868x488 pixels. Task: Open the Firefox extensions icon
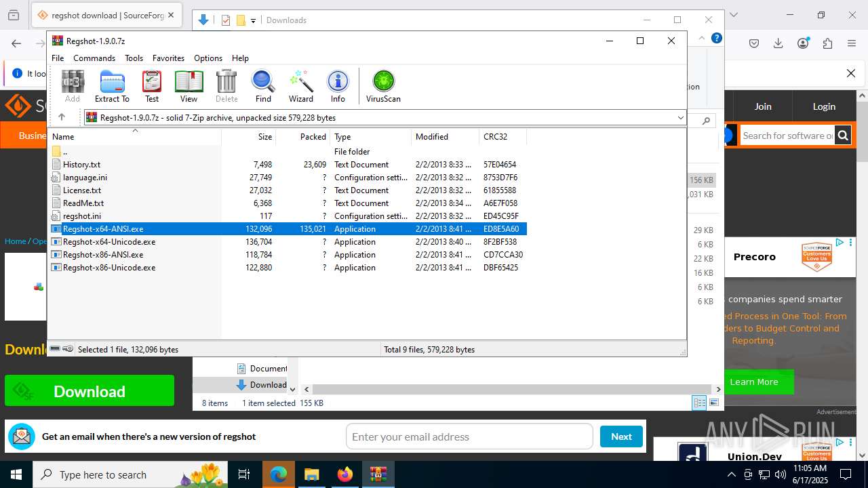click(x=827, y=43)
